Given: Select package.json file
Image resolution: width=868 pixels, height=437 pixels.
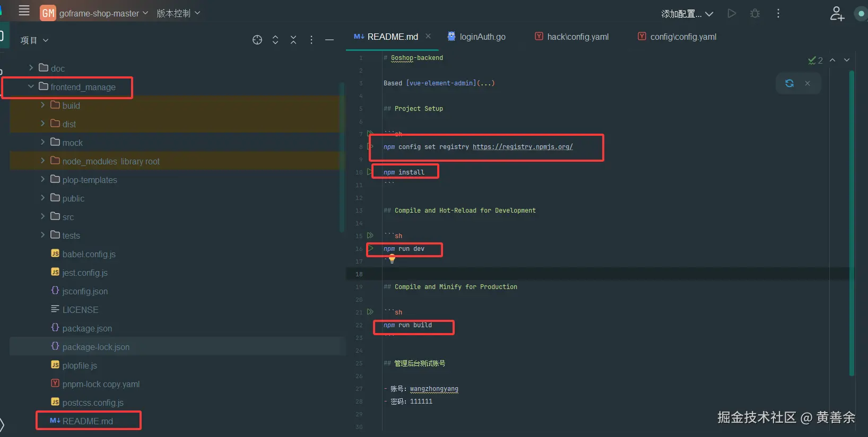Looking at the screenshot, I should point(81,328).
